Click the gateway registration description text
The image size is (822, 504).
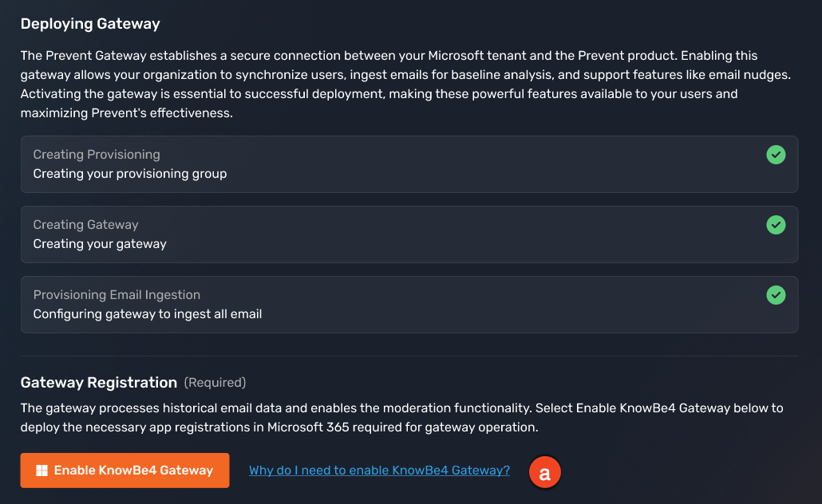tap(399, 417)
